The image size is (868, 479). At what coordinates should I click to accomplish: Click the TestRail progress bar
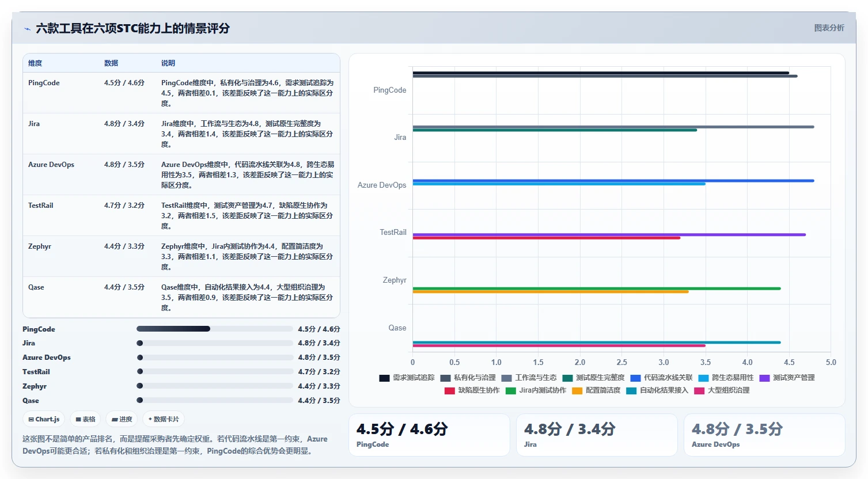pyautogui.click(x=215, y=371)
